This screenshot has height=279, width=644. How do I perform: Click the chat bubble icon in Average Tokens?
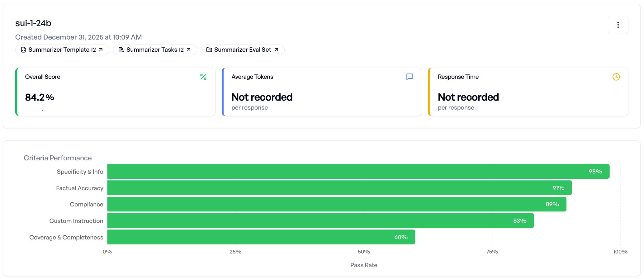(410, 77)
